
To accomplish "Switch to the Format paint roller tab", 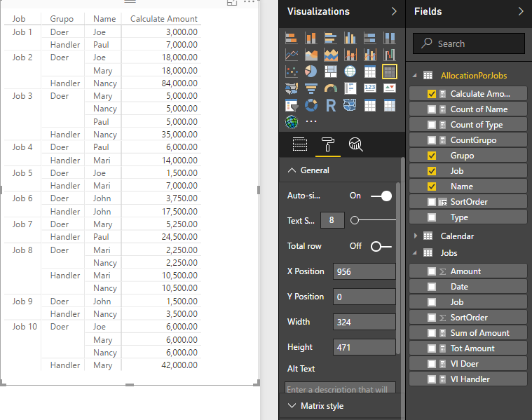I will 328,144.
